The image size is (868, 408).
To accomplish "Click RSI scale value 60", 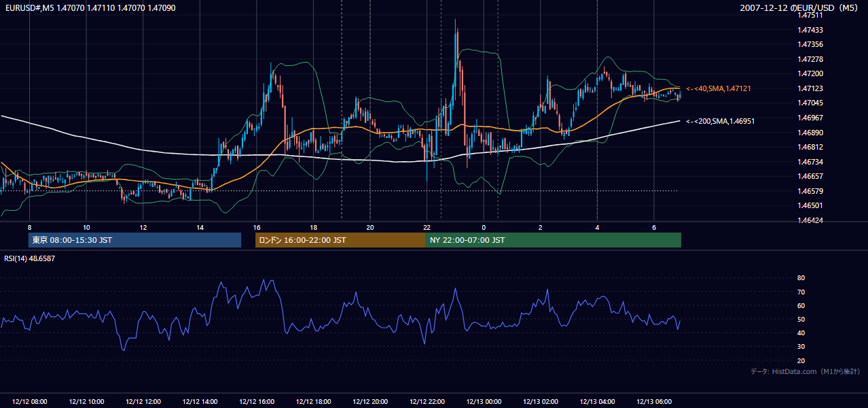I will (801, 305).
